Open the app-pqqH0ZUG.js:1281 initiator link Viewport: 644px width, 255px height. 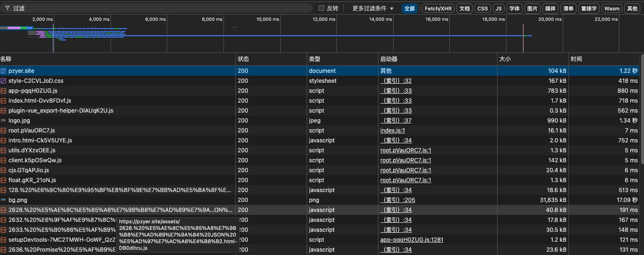[x=412, y=240]
